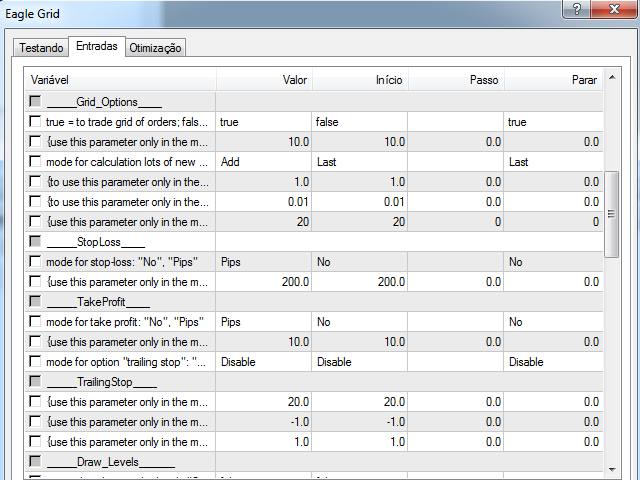Toggle the TrailingStop section checkbox
The height and width of the screenshot is (480, 640).
[35, 381]
